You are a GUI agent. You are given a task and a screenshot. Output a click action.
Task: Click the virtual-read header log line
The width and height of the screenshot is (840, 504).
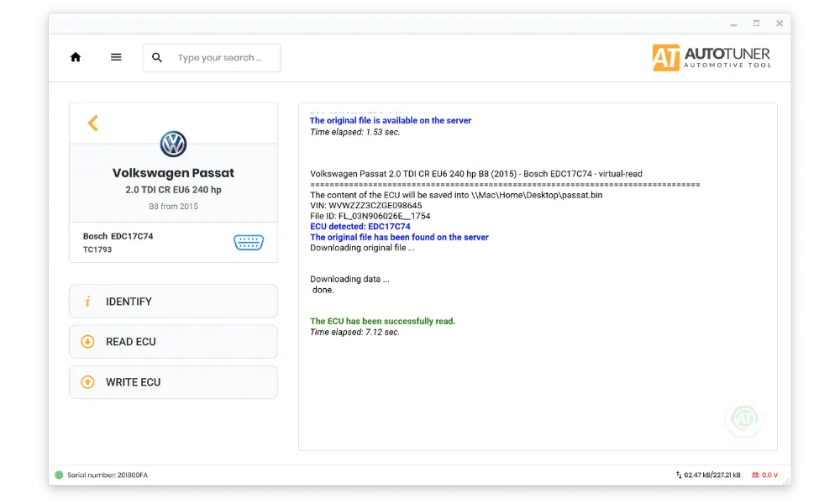[x=475, y=174]
